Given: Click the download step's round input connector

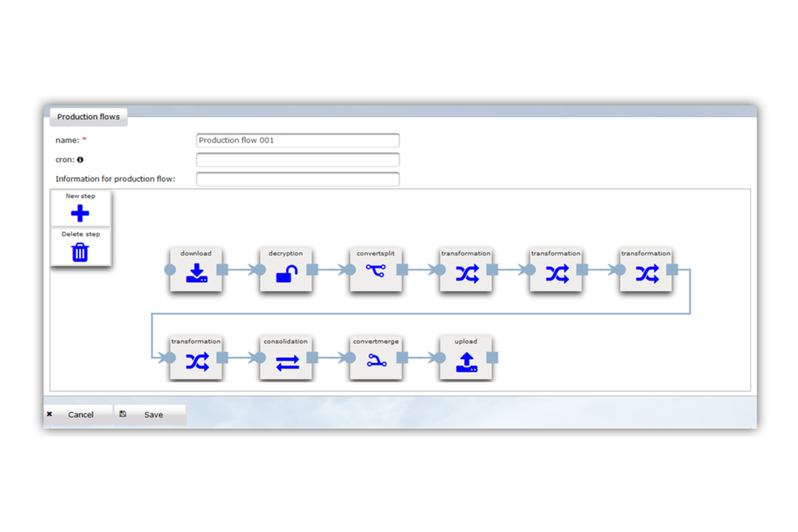Looking at the screenshot, I should pyautogui.click(x=170, y=270).
